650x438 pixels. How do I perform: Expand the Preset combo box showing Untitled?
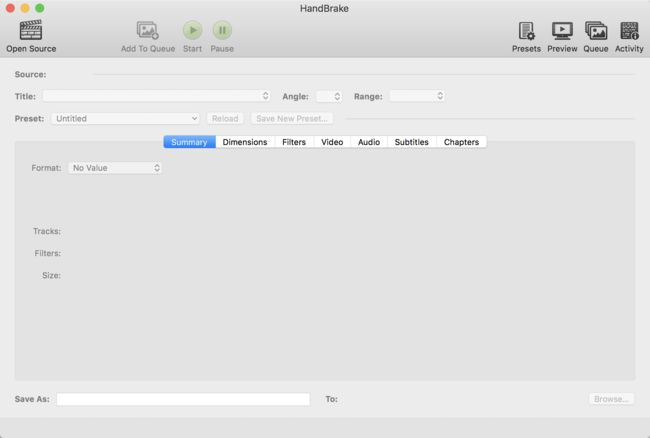tap(125, 119)
